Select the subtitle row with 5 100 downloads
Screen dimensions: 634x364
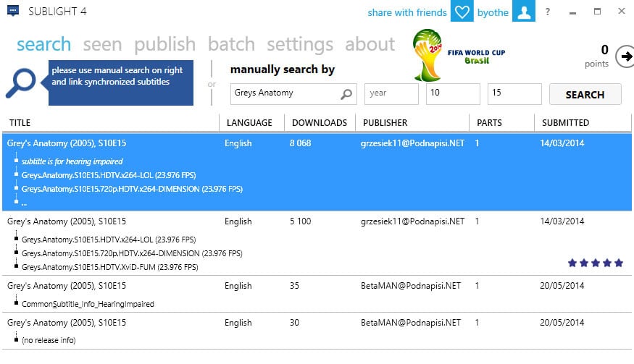[317, 244]
